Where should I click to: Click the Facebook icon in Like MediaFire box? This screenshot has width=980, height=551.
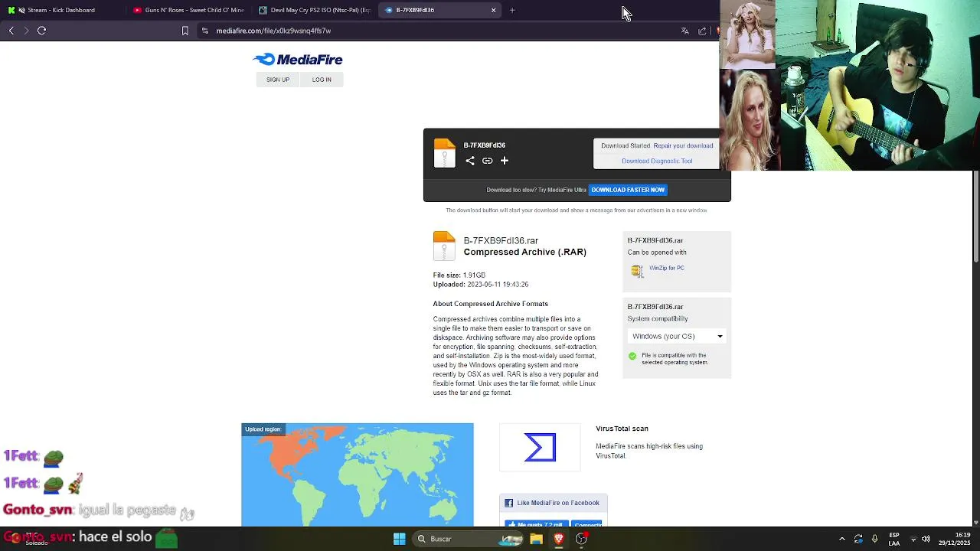click(509, 503)
